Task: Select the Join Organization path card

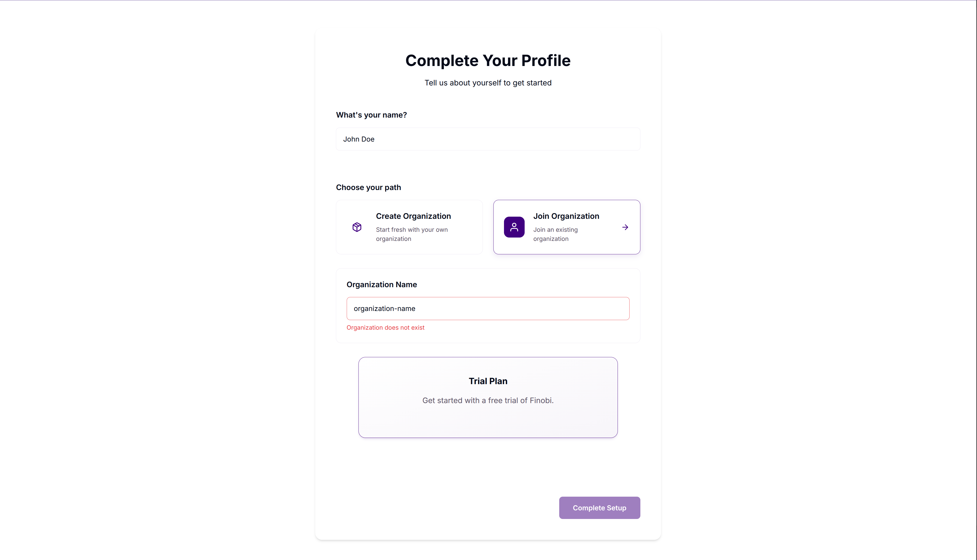Action: tap(566, 227)
